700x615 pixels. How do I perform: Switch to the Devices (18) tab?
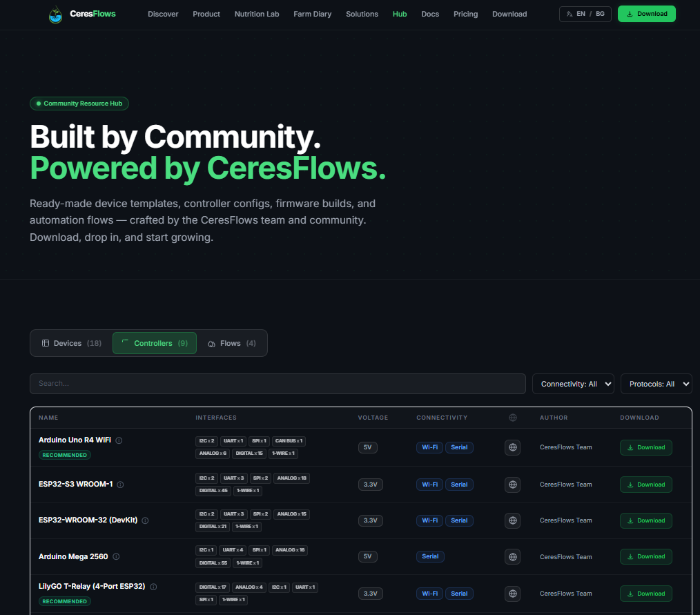coord(72,343)
